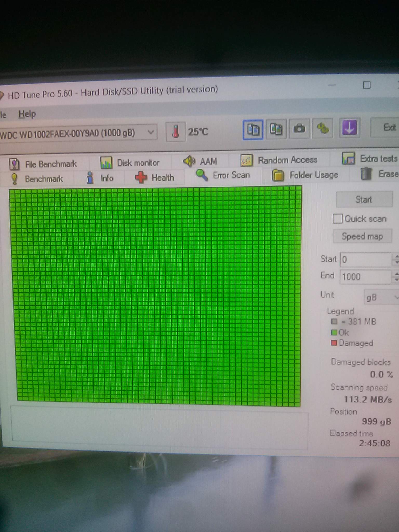Click the camera save screenshot icon
The image size is (399, 532).
tap(299, 128)
